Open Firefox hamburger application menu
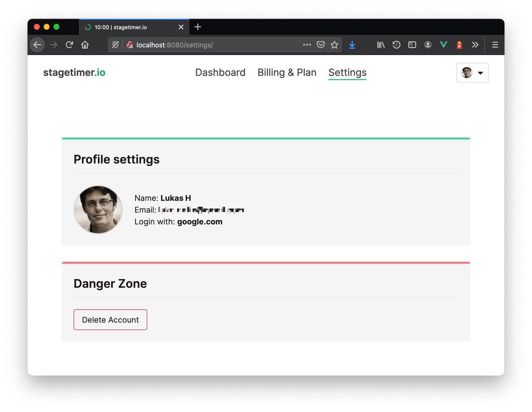 [495, 45]
